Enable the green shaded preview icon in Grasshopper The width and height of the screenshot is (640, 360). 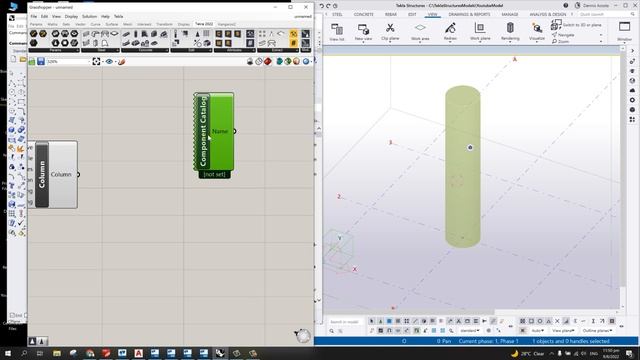click(x=288, y=61)
